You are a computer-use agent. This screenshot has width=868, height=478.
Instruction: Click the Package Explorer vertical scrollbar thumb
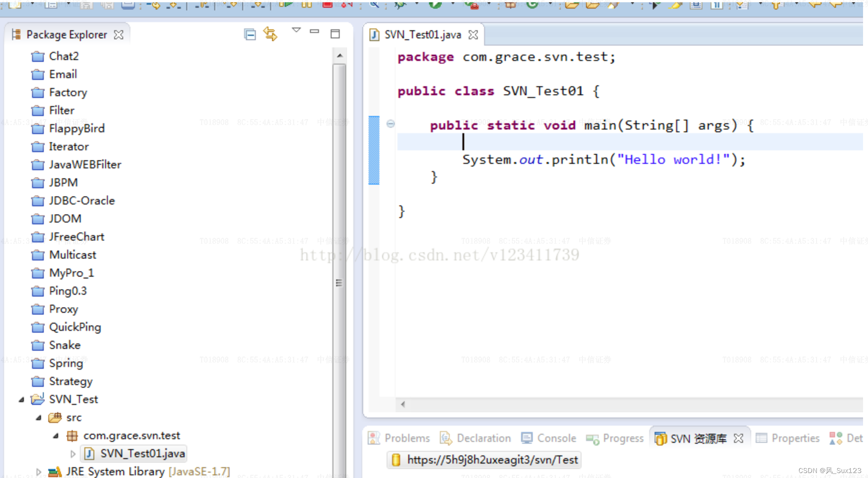pyautogui.click(x=340, y=271)
